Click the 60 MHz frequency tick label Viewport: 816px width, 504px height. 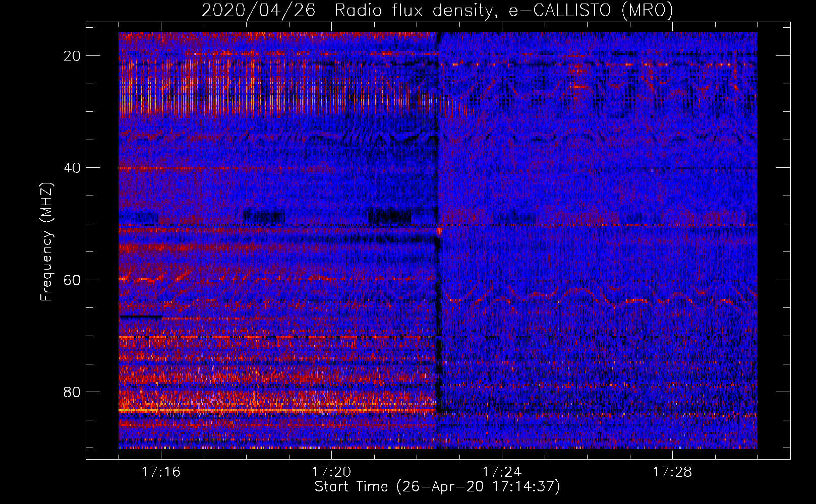point(72,280)
